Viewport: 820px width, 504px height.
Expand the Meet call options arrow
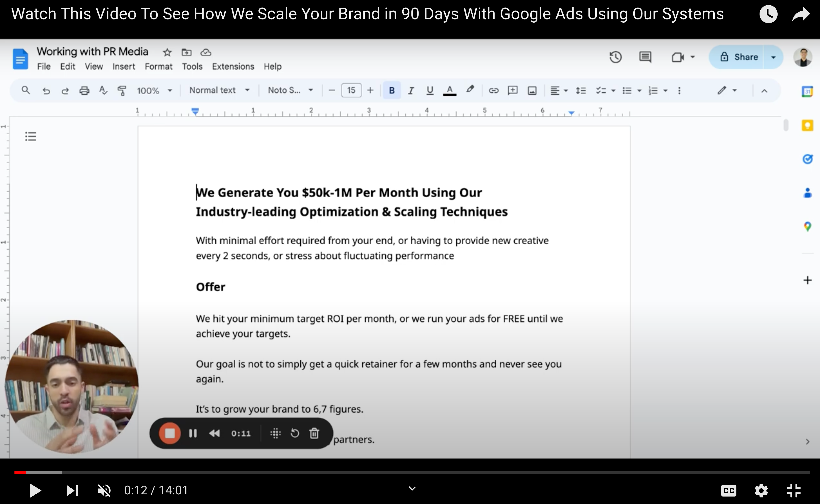(693, 57)
